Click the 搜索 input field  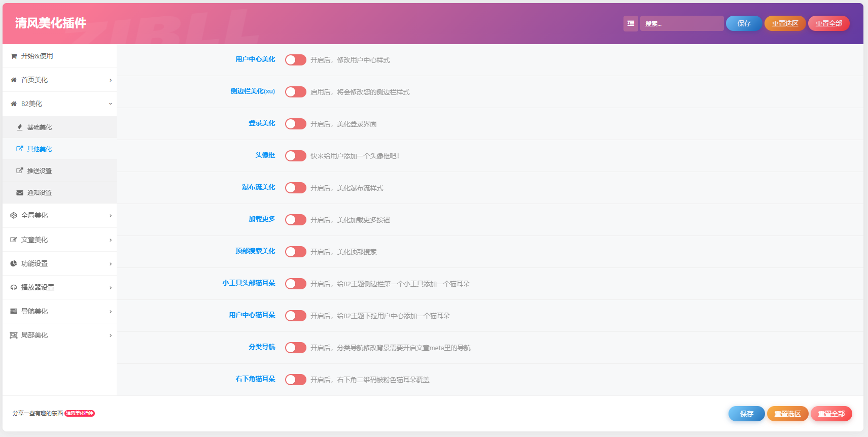[681, 23]
